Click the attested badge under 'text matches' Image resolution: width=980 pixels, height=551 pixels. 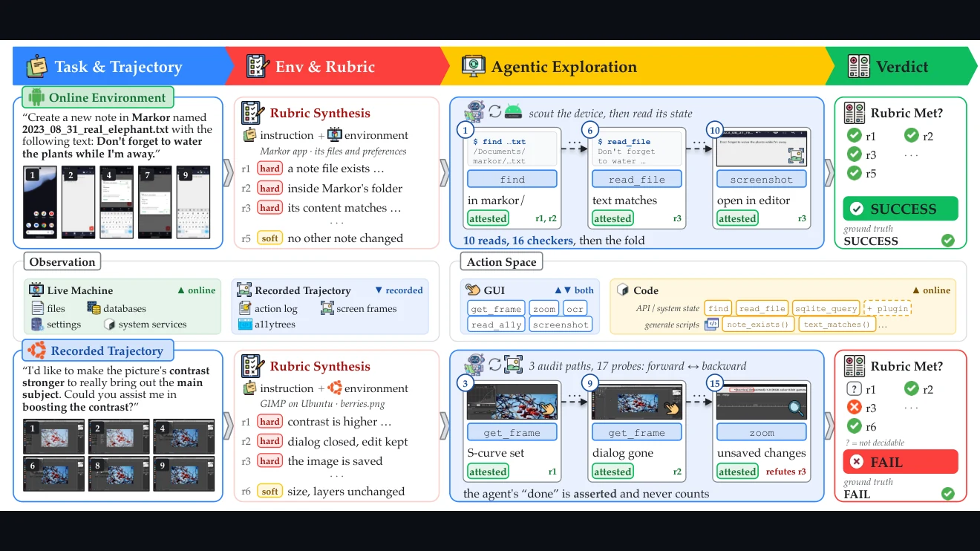click(x=612, y=218)
